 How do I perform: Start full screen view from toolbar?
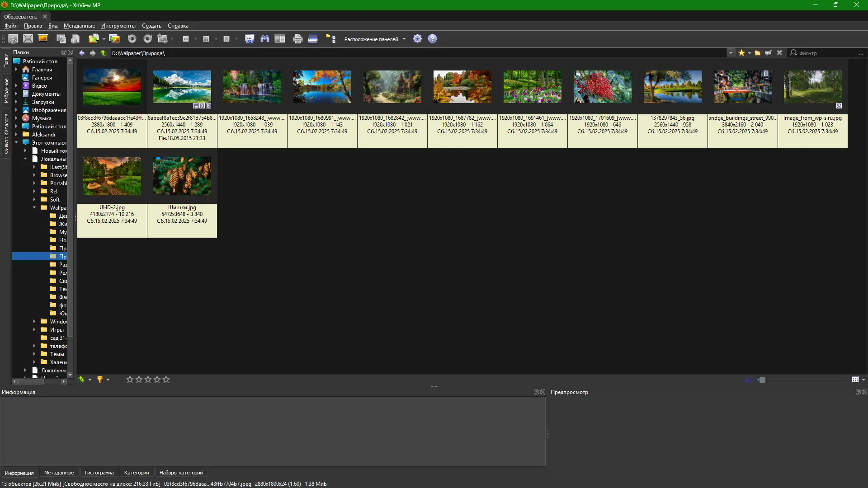[x=28, y=39]
